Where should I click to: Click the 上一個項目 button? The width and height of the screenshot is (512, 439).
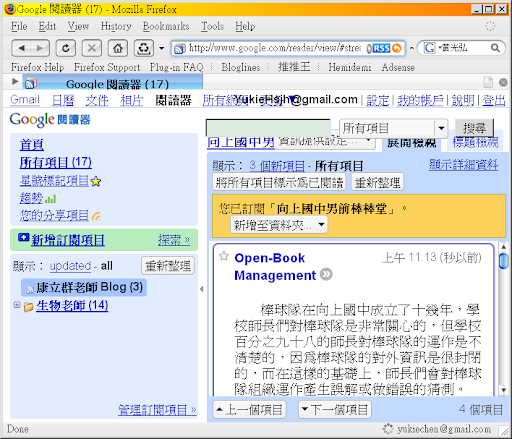click(249, 409)
